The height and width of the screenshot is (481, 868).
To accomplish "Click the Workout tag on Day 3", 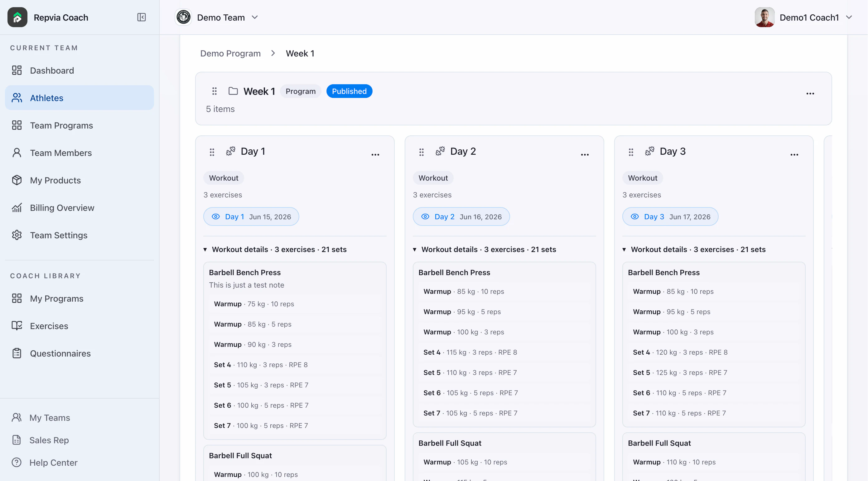I will (x=643, y=177).
